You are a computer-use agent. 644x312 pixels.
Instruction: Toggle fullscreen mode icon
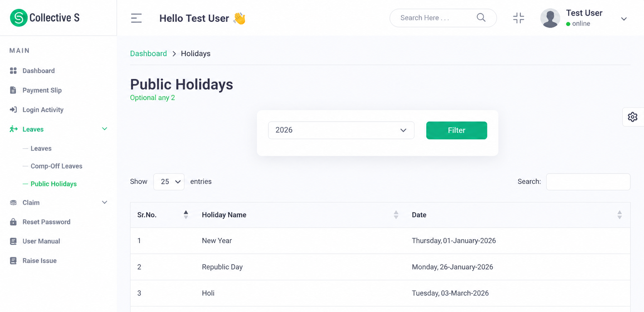(518, 18)
